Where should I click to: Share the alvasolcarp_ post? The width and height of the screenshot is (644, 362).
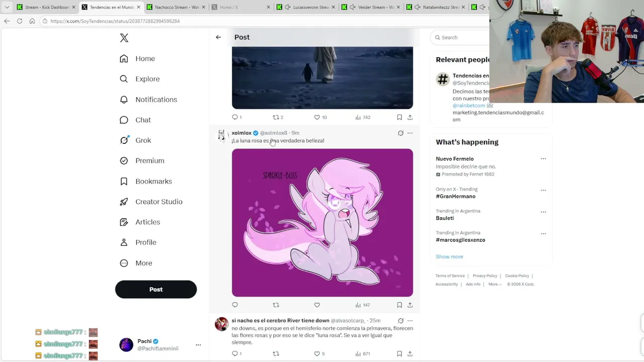pos(410,353)
